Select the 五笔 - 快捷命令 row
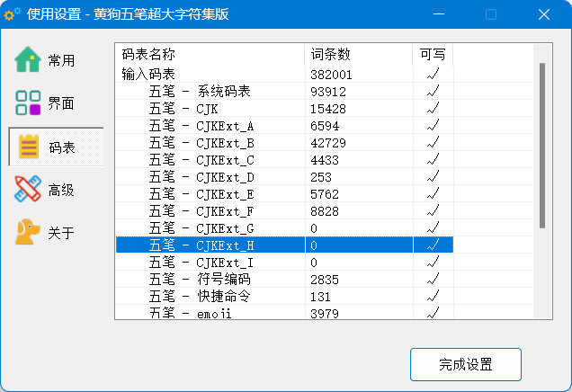The height and width of the screenshot is (392, 572). click(x=199, y=296)
